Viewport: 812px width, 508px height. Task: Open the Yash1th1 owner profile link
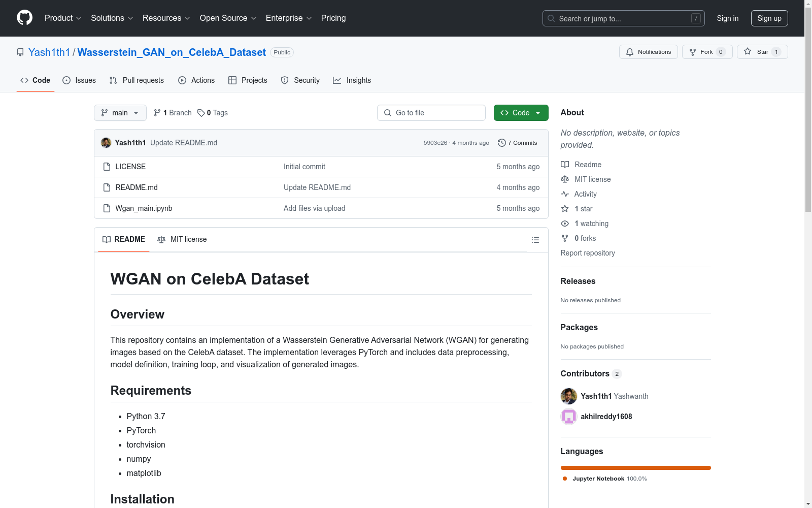tap(49, 52)
